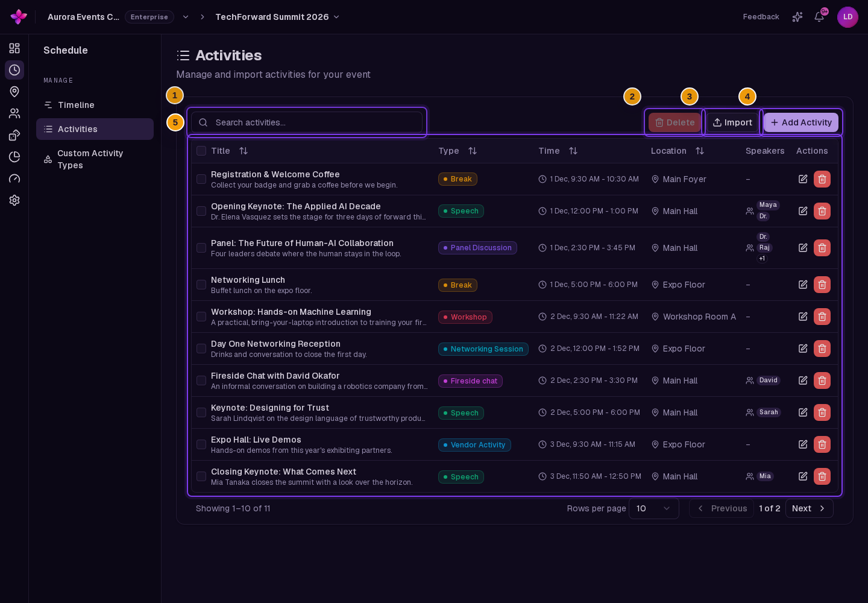Click the Import button
This screenshot has width=868, height=603.
(732, 122)
